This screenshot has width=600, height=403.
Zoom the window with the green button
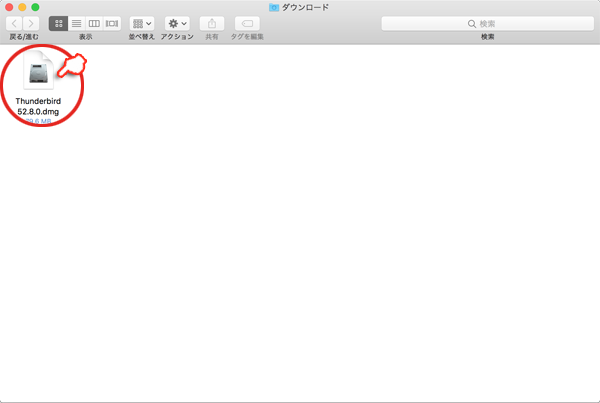tap(35, 7)
